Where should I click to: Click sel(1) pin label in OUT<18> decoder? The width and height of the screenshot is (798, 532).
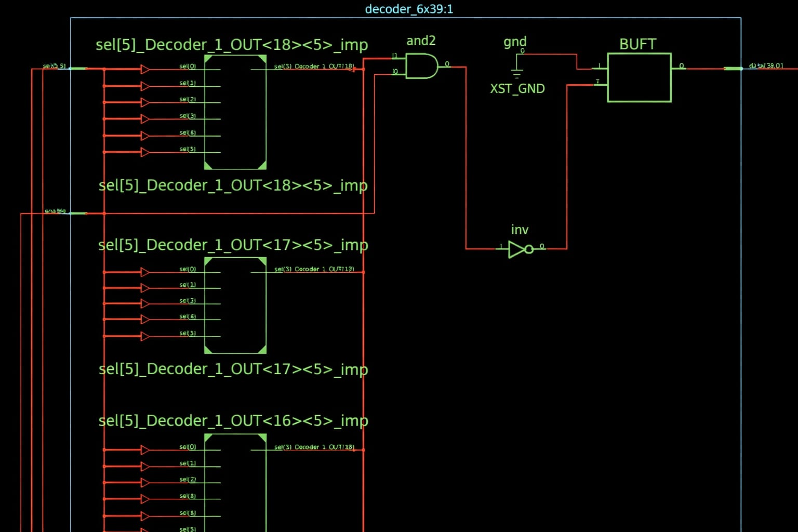[x=188, y=83]
